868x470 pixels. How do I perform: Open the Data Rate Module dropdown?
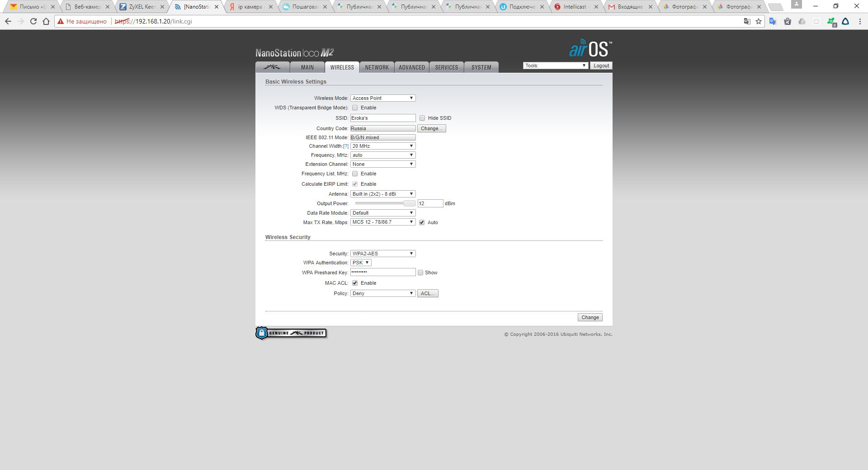[383, 213]
